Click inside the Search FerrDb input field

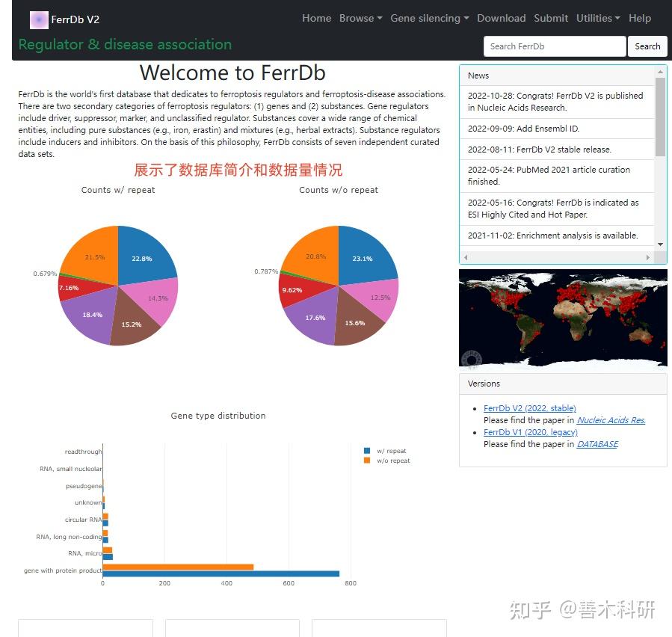555,46
